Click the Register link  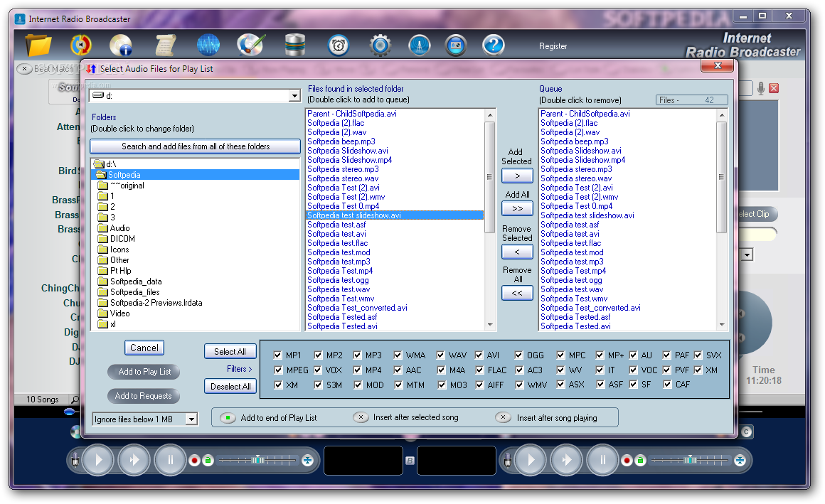(x=553, y=46)
